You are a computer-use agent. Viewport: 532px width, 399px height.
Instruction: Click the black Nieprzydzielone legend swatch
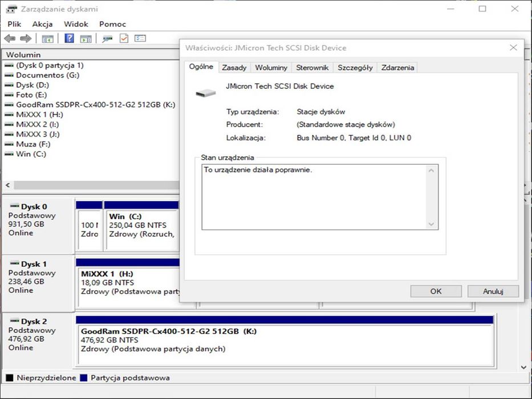10,377
